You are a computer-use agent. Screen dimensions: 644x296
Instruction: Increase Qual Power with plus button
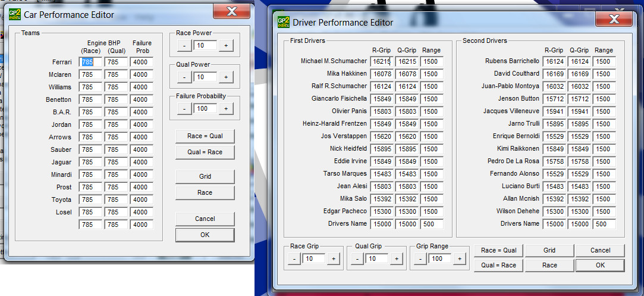click(x=226, y=77)
